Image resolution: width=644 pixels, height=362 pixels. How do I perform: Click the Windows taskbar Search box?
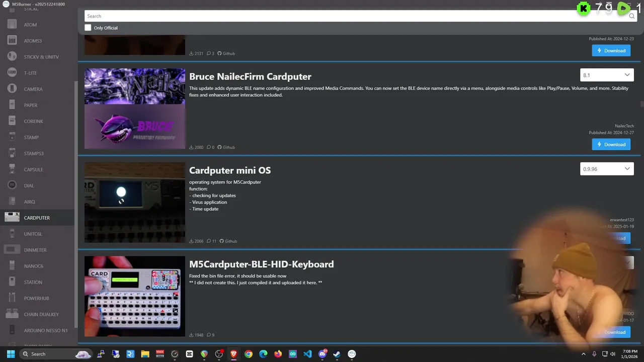55,354
